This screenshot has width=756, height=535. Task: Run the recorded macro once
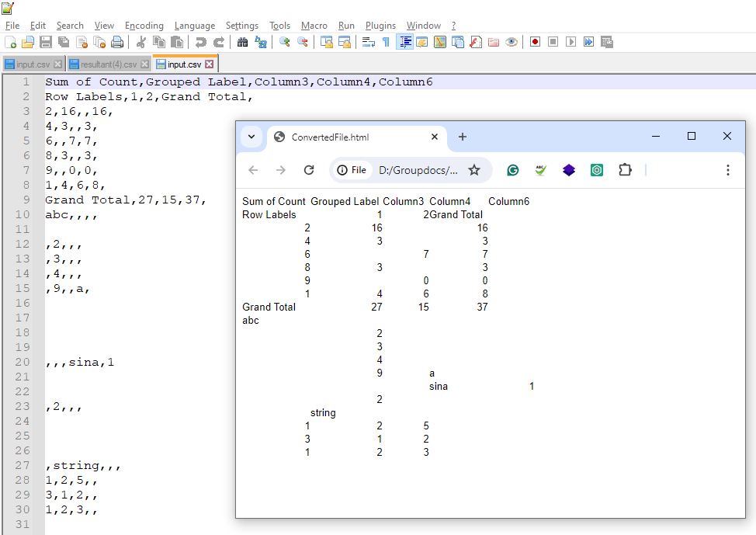click(x=572, y=41)
